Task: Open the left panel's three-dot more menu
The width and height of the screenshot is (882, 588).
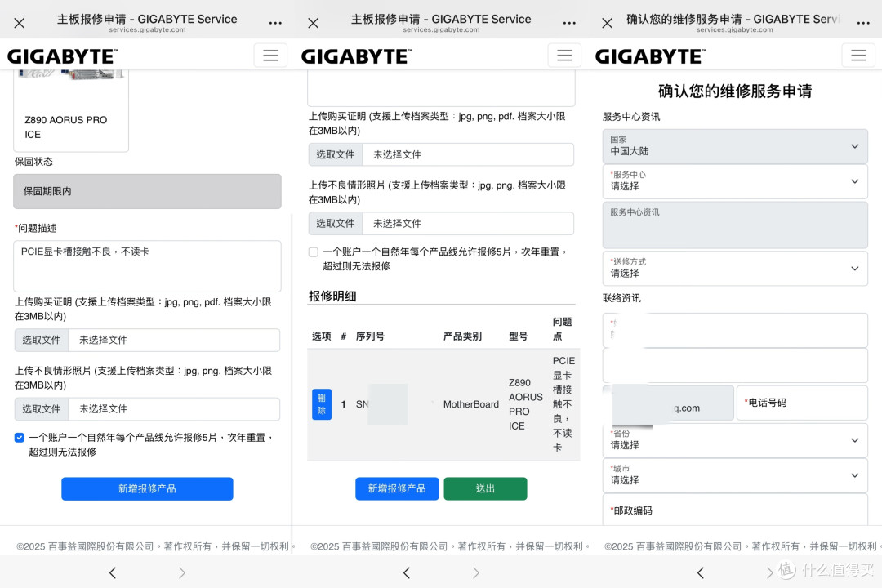Action: click(x=275, y=23)
